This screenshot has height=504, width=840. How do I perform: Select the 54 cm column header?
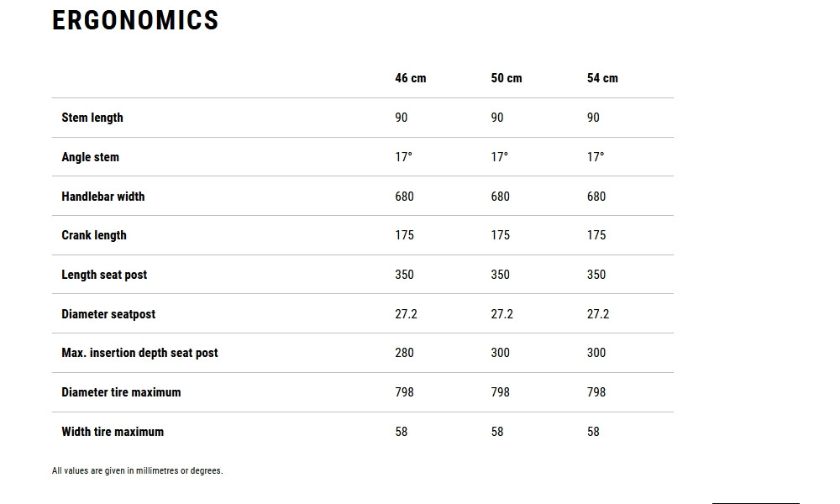[601, 78]
